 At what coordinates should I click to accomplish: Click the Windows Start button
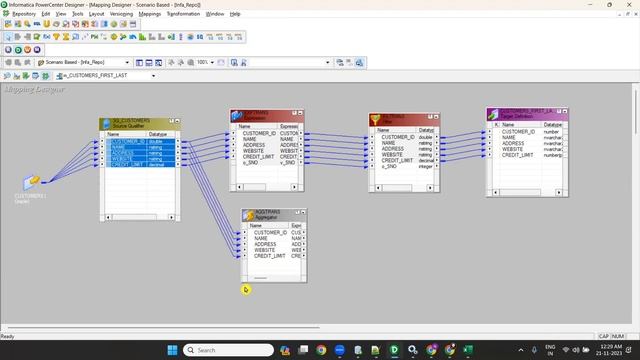coord(172,350)
